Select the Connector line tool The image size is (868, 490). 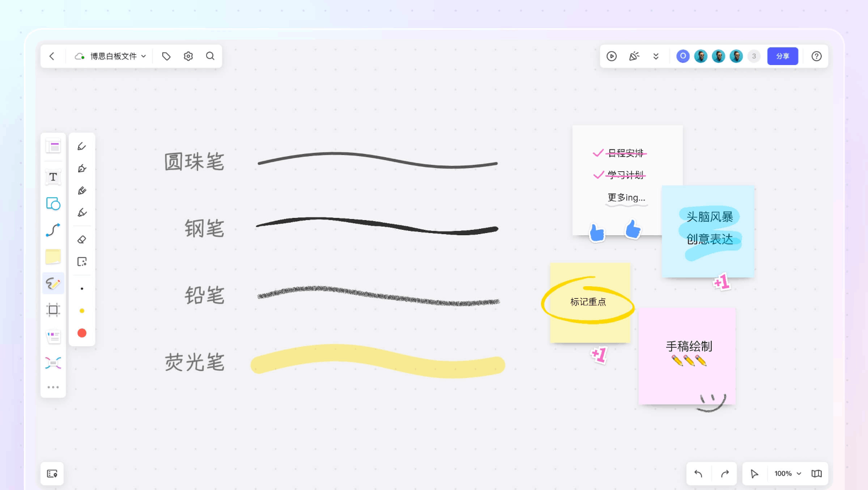coord(53,230)
